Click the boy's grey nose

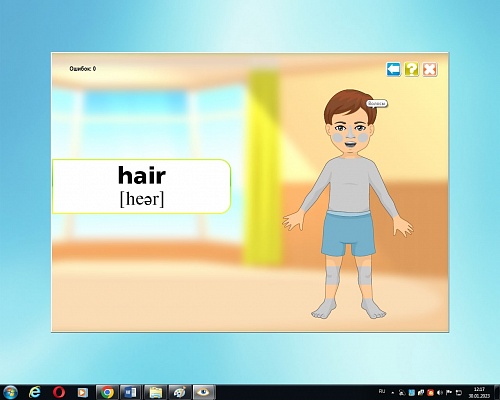click(350, 133)
